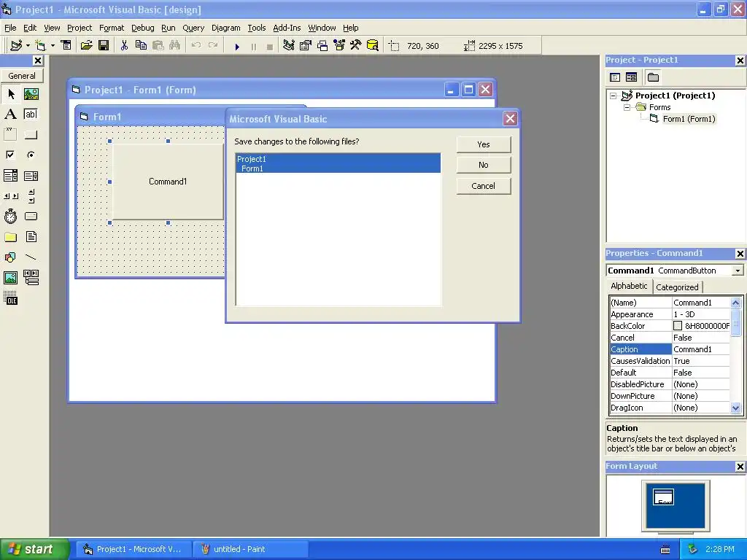Screen dimensions: 747x560
Task: Click the Add Form toolbar icon
Action: [x=40, y=46]
